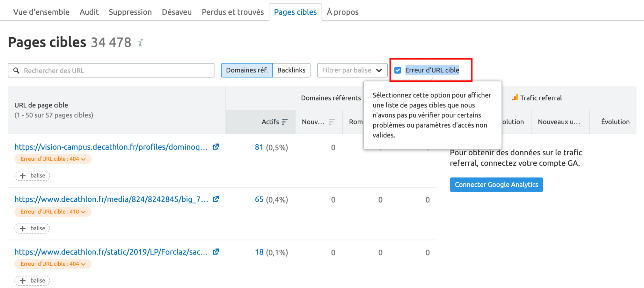Switch view to Domaines réf.
The height and width of the screenshot is (288, 644).
[247, 70]
